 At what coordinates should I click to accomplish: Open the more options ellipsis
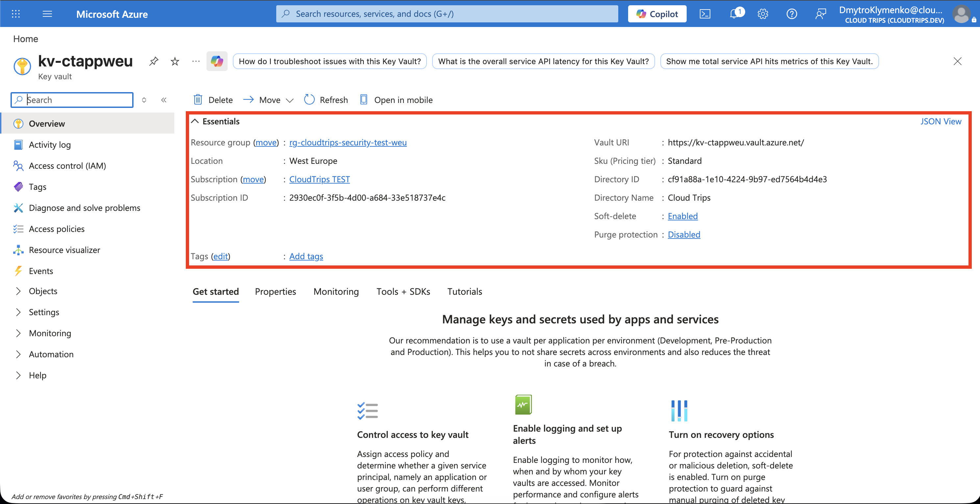coord(196,61)
